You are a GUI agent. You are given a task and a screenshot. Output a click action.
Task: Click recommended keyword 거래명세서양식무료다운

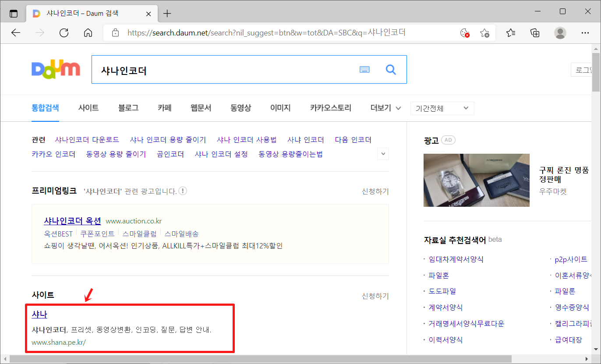click(x=467, y=324)
